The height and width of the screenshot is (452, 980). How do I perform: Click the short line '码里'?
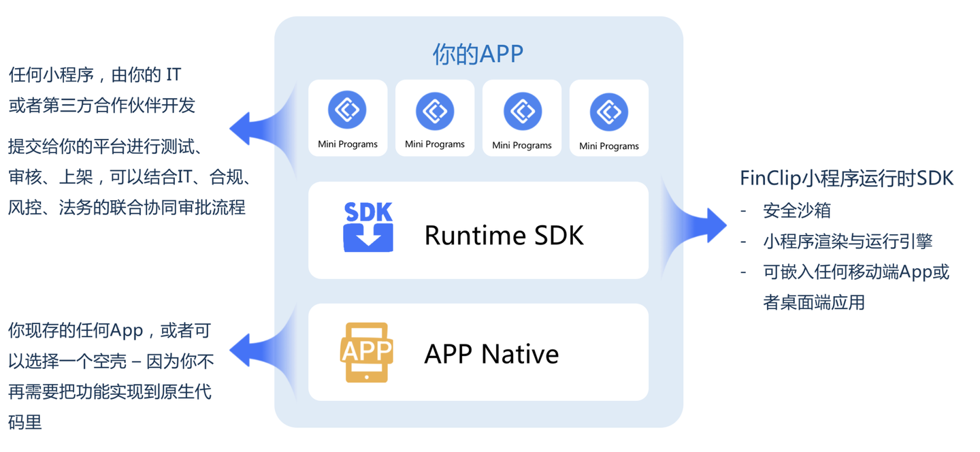point(25,422)
